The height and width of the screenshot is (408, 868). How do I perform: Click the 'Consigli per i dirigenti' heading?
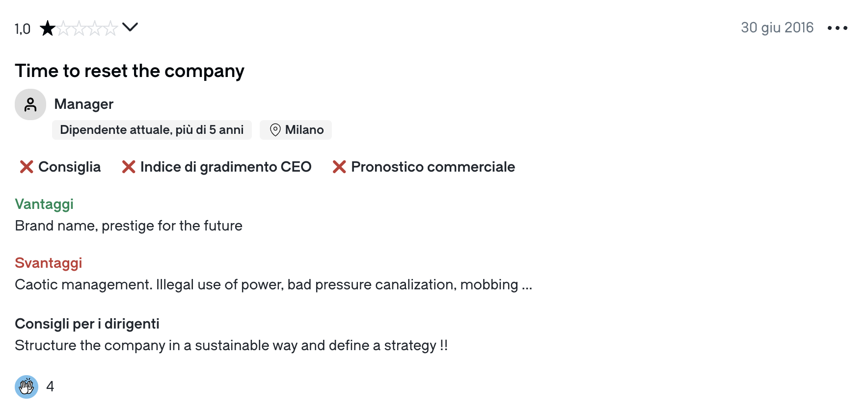click(x=87, y=324)
